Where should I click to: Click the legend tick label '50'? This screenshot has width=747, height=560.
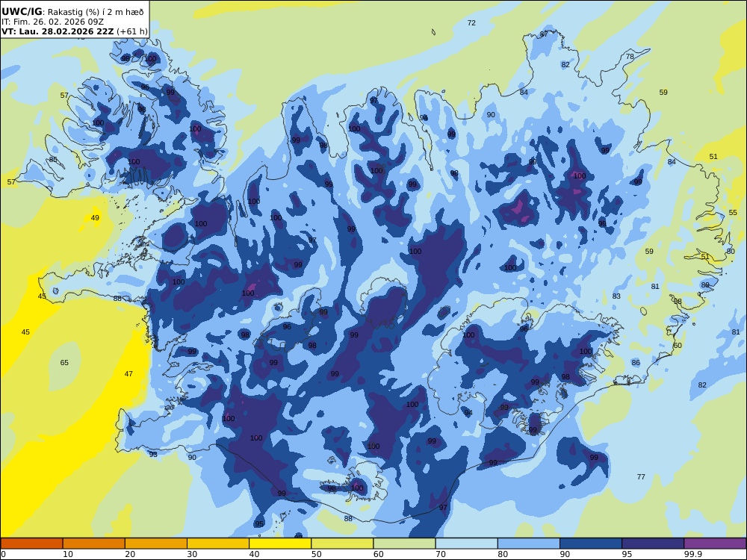[x=316, y=554]
